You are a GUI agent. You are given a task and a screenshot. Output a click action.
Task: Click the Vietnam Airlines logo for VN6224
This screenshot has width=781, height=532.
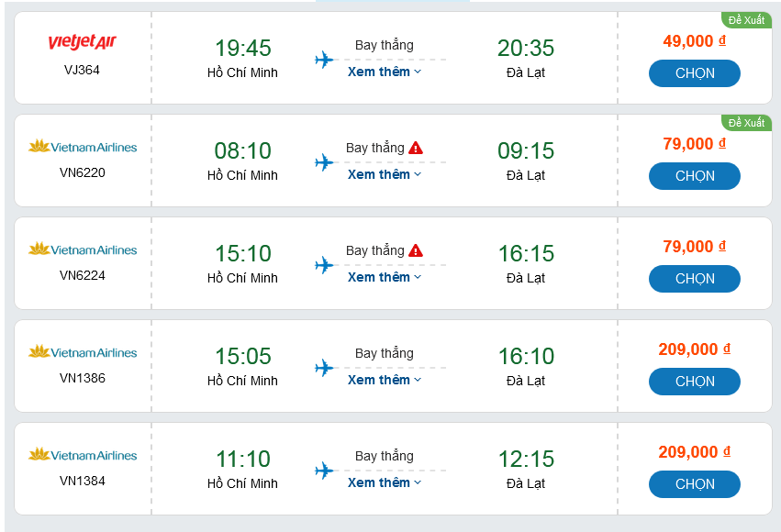83,249
